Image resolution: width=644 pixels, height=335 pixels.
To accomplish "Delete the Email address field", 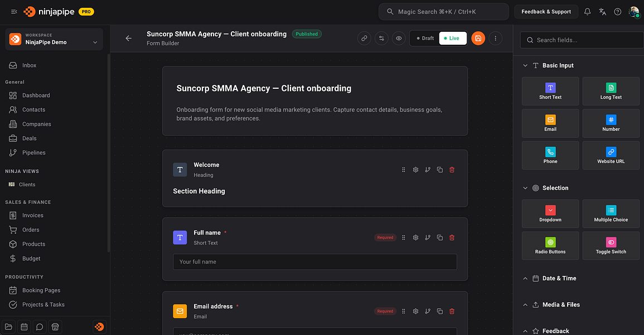I will click(452, 311).
